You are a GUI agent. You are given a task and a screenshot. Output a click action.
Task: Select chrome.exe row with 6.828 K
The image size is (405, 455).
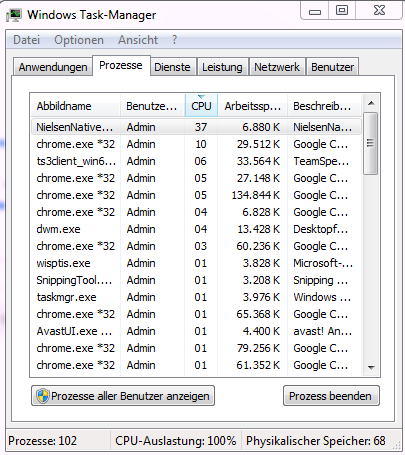tap(196, 212)
